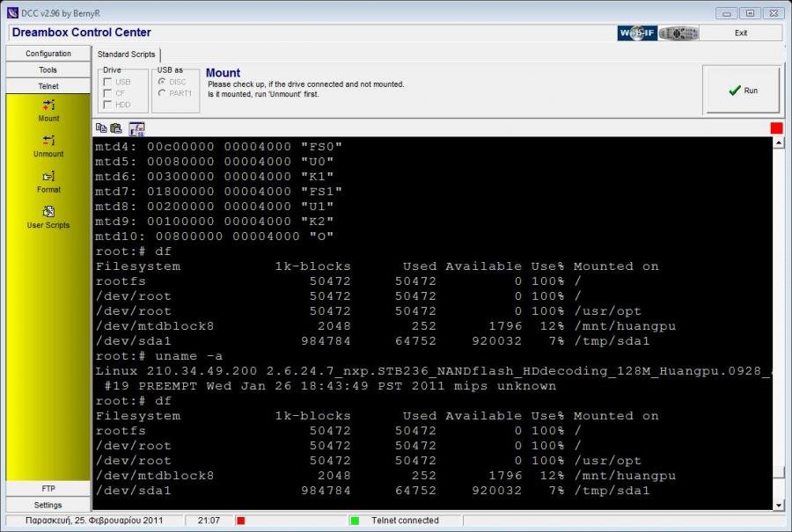This screenshot has width=792, height=532.
Task: Click the Exit button
Action: click(x=741, y=33)
